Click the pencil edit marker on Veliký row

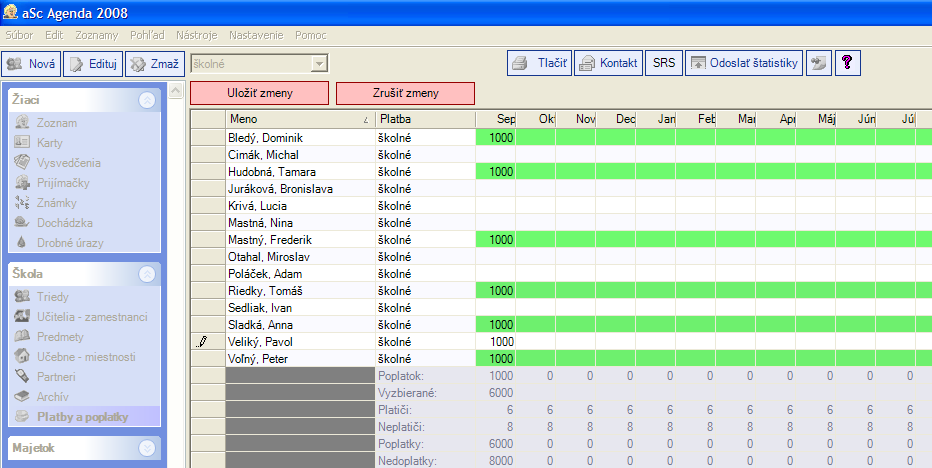(x=202, y=342)
